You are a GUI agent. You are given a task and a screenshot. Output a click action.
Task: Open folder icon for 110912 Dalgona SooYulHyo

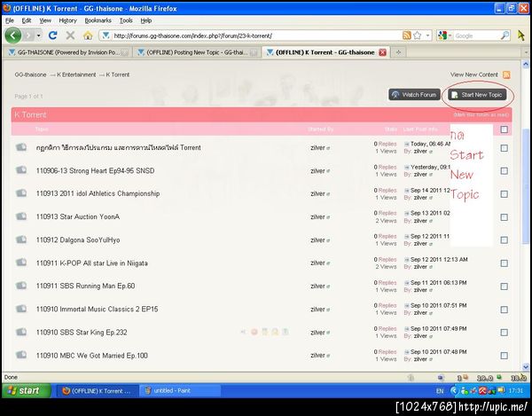[21, 239]
